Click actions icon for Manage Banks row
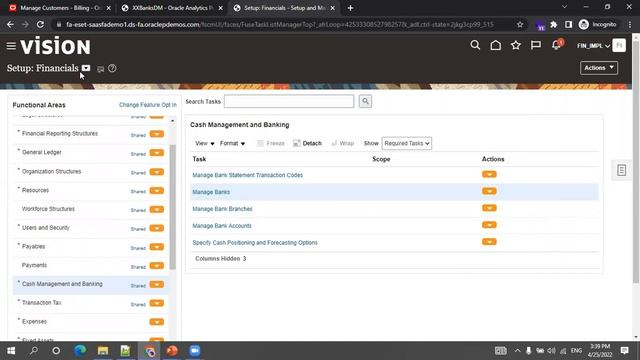 [489, 191]
